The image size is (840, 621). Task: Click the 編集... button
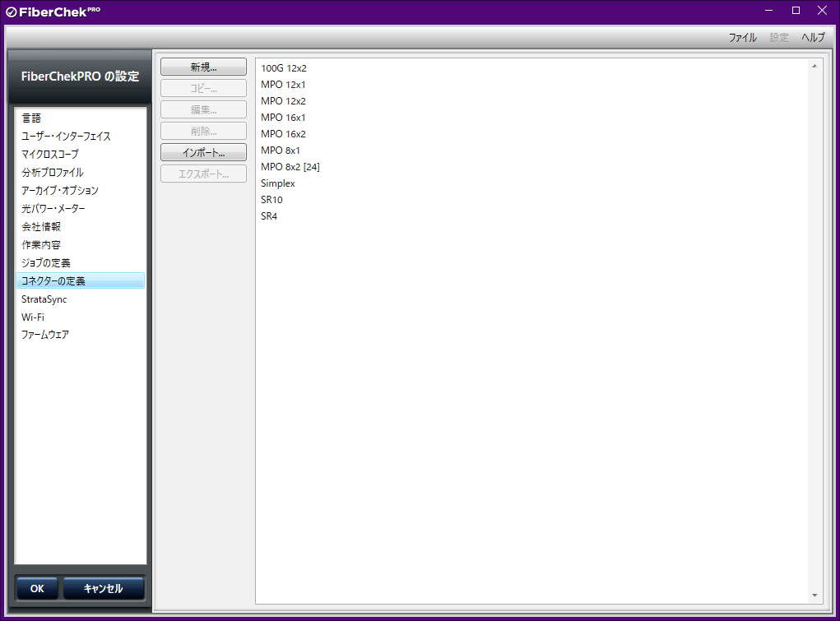(203, 110)
